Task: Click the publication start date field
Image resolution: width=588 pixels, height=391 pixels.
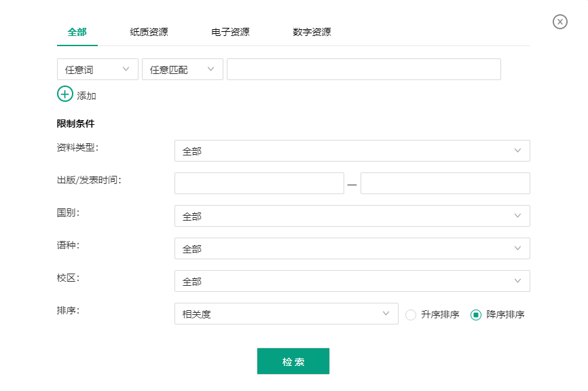Action: (259, 183)
